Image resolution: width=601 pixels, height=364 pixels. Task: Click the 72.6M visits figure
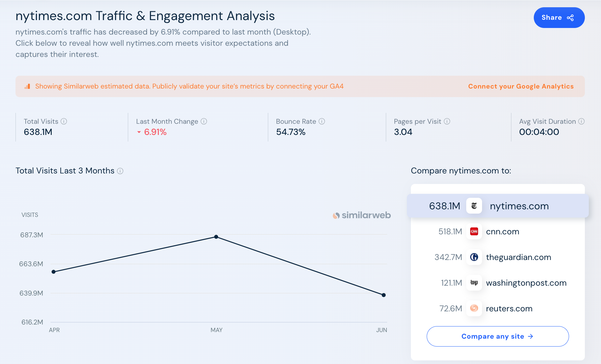click(x=451, y=309)
